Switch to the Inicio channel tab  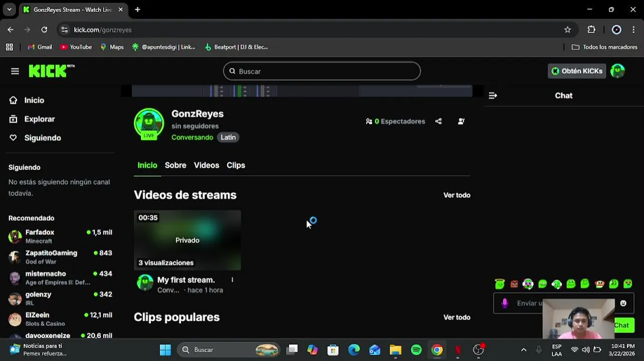(147, 165)
